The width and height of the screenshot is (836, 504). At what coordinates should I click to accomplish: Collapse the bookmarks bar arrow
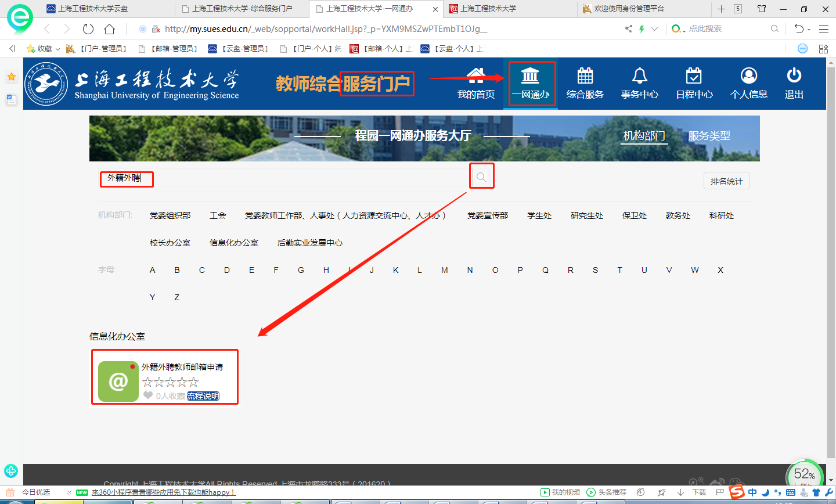point(12,49)
